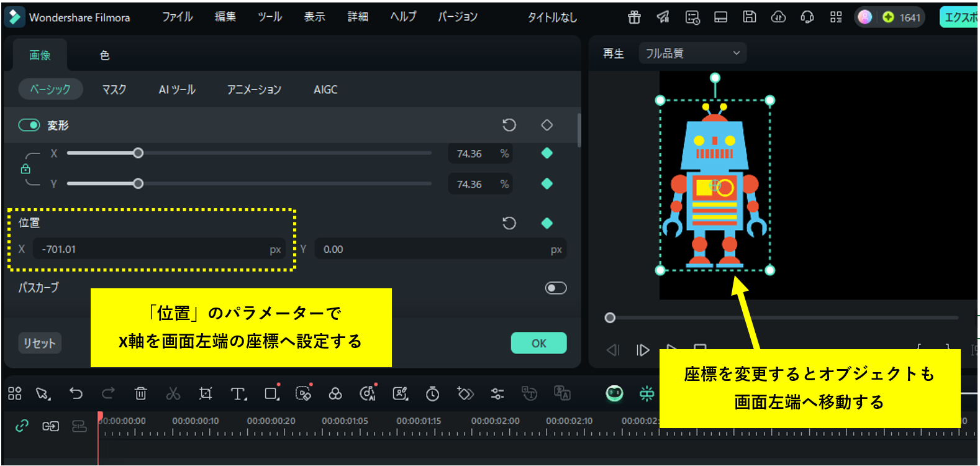Switch to the AIGC tab
The image size is (980, 466).
click(325, 89)
